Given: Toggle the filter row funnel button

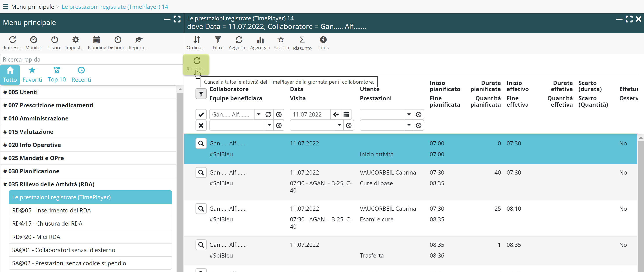Looking at the screenshot, I should (201, 94).
